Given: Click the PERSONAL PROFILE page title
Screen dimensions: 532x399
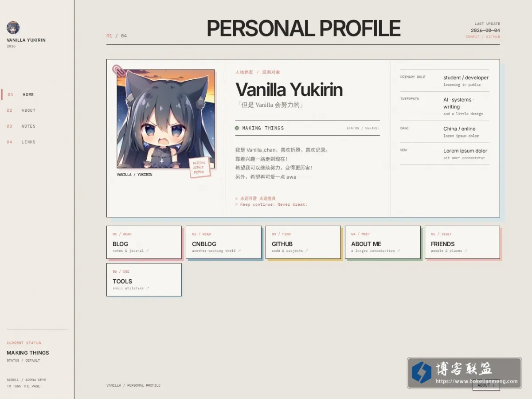Looking at the screenshot, I should click(x=303, y=28).
